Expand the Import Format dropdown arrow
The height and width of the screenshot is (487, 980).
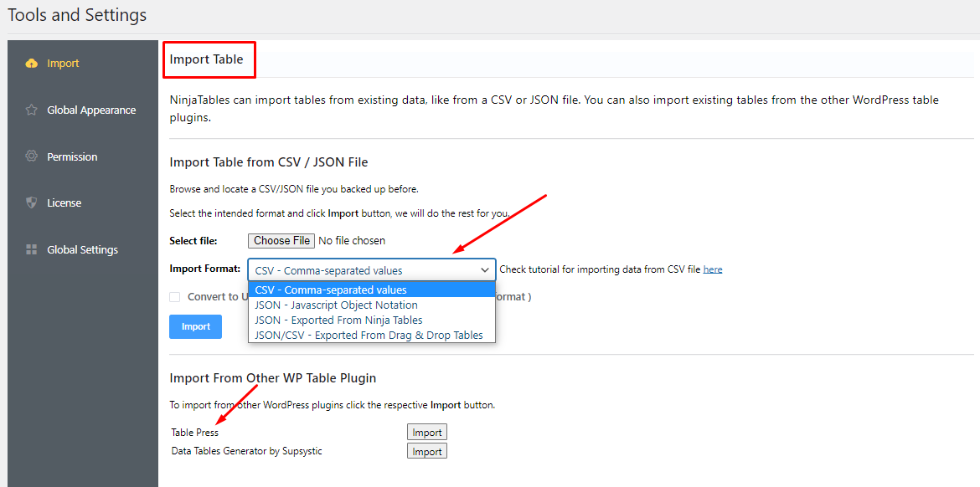484,270
